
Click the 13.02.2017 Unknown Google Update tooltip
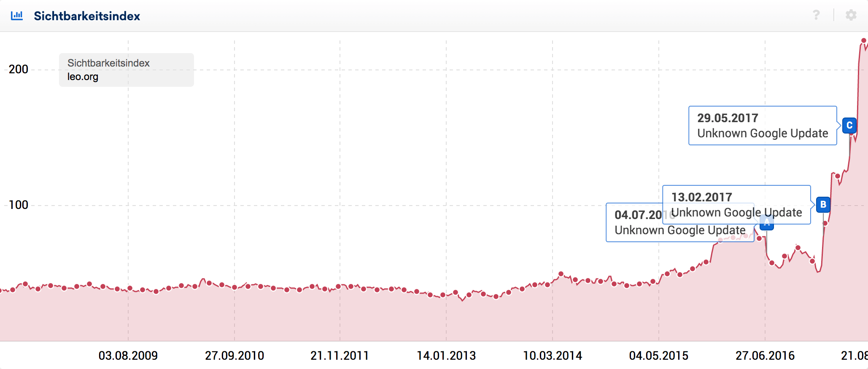click(x=736, y=205)
